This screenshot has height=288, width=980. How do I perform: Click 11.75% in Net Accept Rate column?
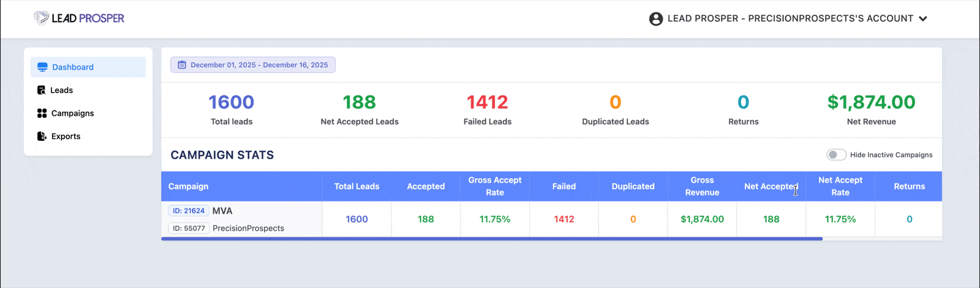840,219
